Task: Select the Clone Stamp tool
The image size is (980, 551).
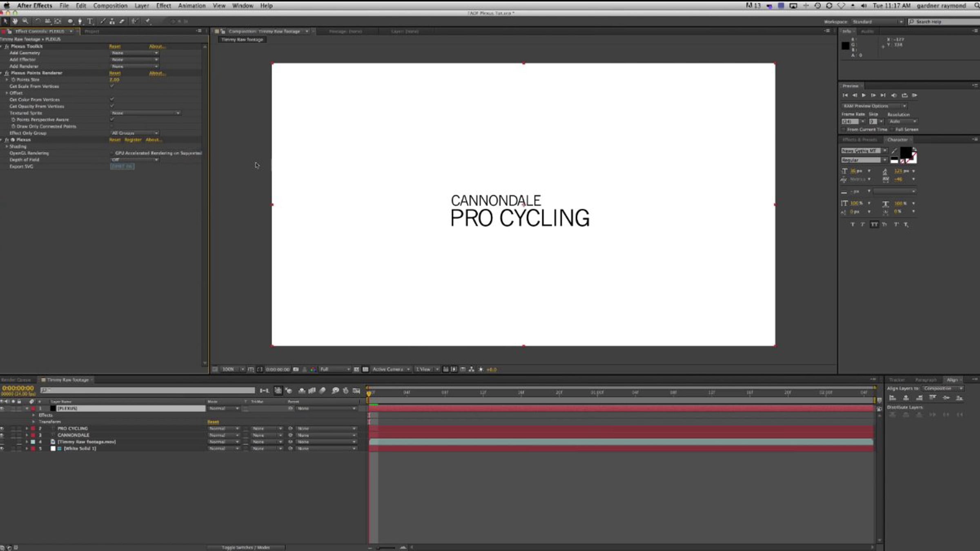Action: point(112,21)
